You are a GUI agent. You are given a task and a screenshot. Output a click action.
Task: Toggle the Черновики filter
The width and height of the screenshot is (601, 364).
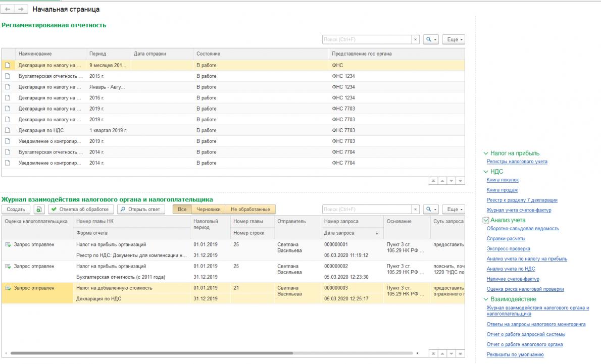208,209
